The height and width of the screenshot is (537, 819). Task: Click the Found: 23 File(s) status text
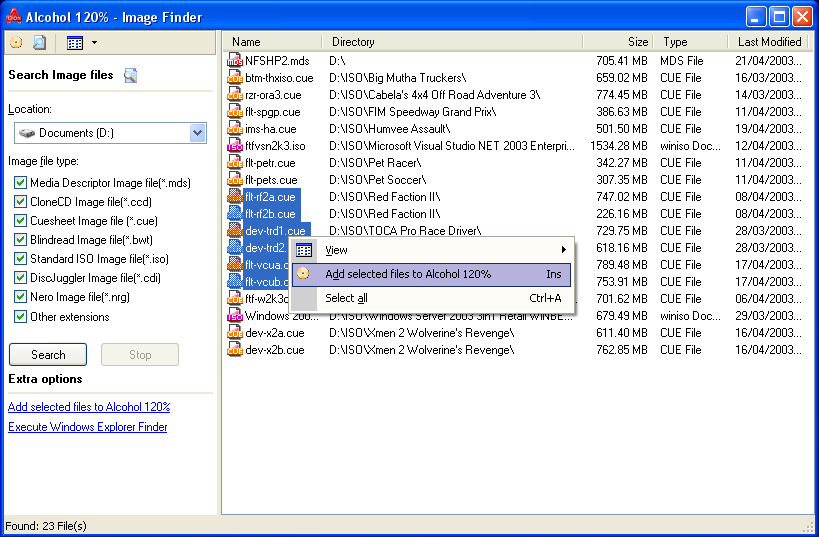pos(46,526)
